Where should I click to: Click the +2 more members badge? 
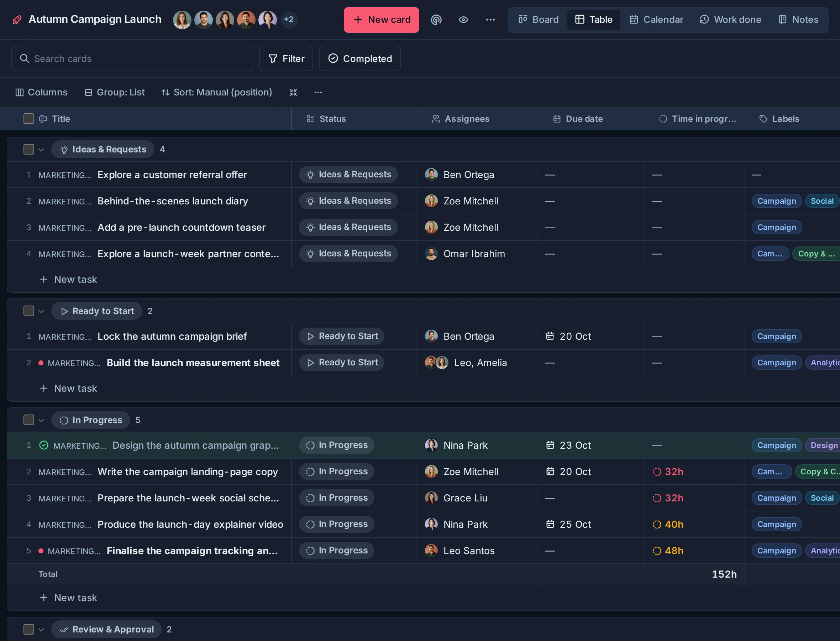coord(289,20)
